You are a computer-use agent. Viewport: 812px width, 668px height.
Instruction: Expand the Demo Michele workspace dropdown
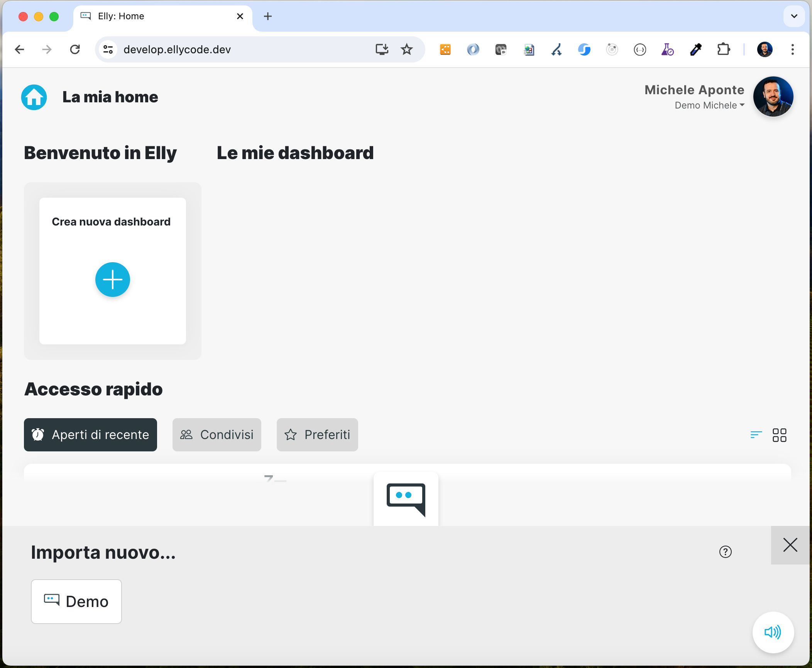click(x=709, y=105)
